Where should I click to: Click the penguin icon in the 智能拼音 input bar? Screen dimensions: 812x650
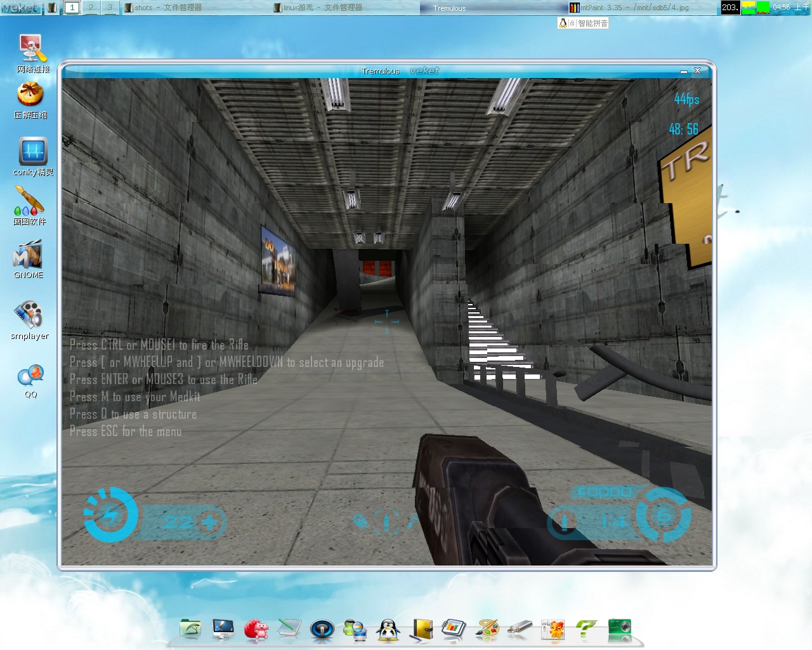[563, 23]
